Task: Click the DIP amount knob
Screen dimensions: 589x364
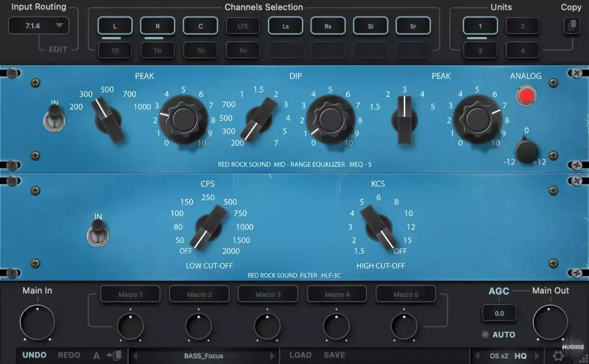Action: point(330,119)
